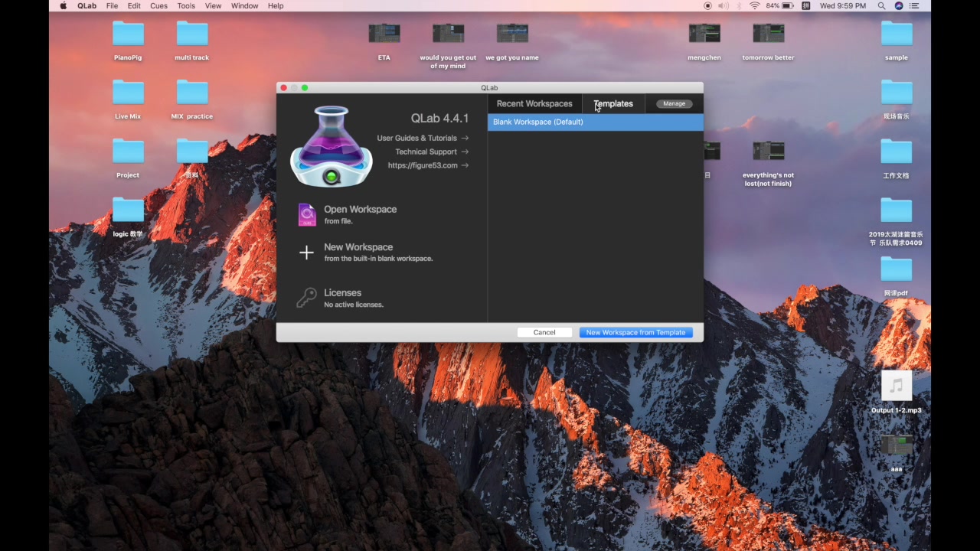Select the 工作文档 folder icon
980x551 pixels.
[x=897, y=152]
